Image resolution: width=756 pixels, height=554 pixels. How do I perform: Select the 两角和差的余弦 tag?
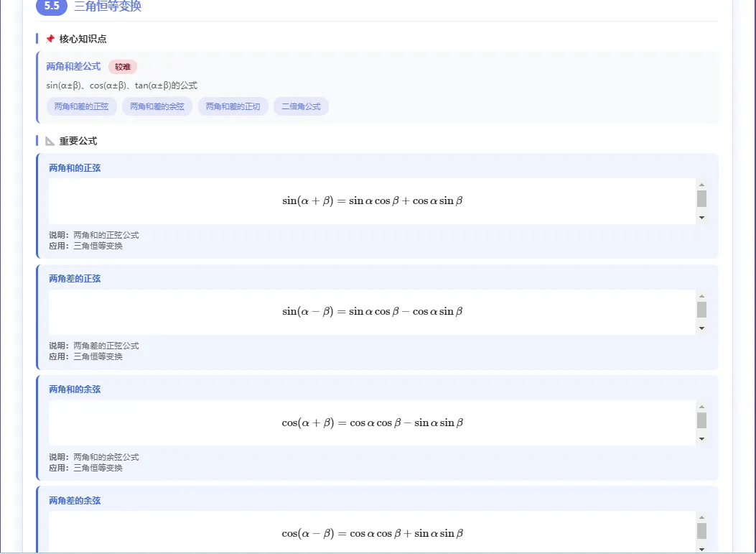[x=157, y=106]
